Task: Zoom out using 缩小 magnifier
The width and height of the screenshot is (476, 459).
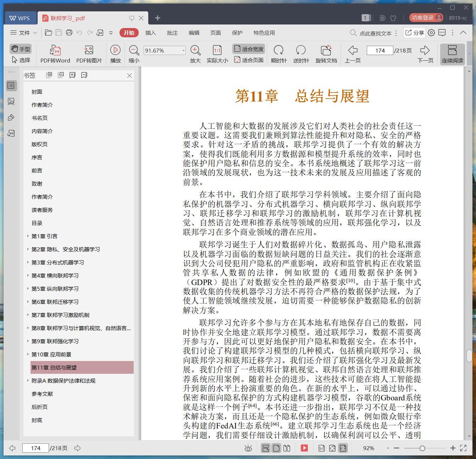Action: [134, 54]
